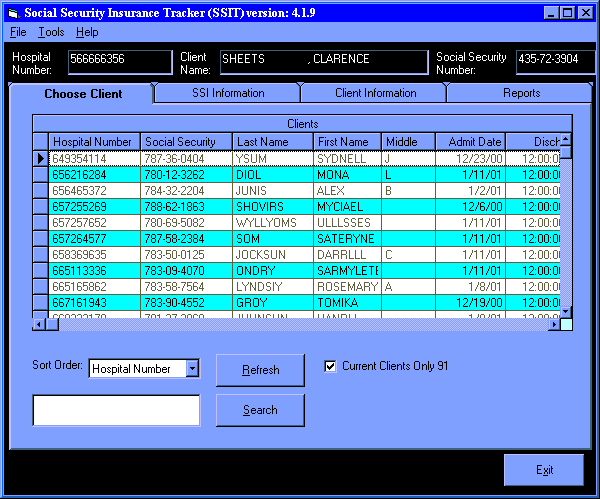Click the SSIT application icon in title bar

tap(13, 13)
